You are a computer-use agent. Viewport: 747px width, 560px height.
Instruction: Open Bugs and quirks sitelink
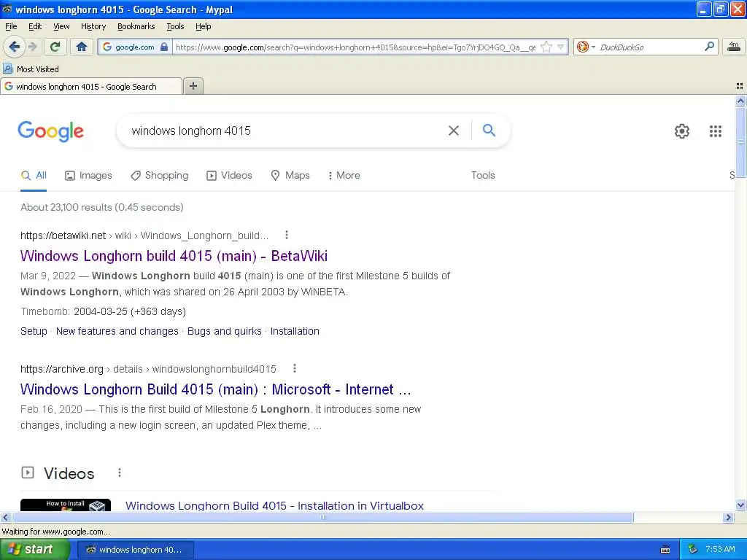point(225,331)
